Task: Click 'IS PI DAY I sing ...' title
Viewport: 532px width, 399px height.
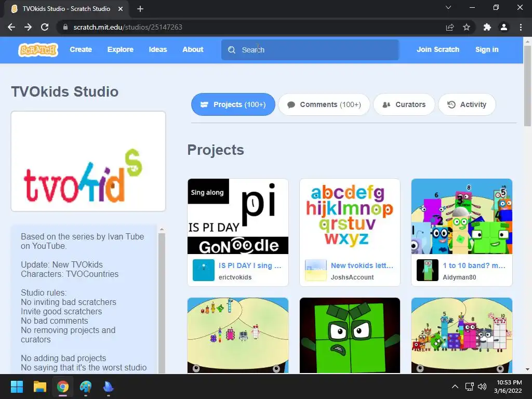Action: [x=250, y=265]
